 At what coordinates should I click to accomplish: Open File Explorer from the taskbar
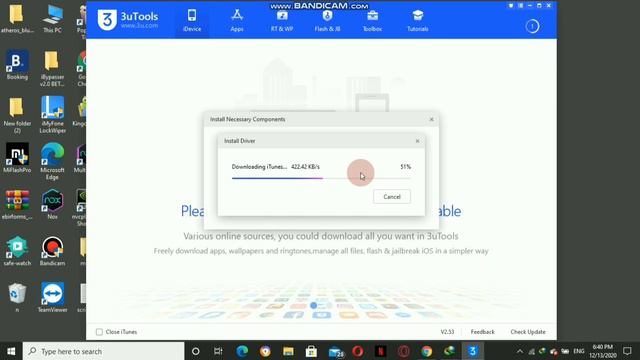(x=288, y=351)
